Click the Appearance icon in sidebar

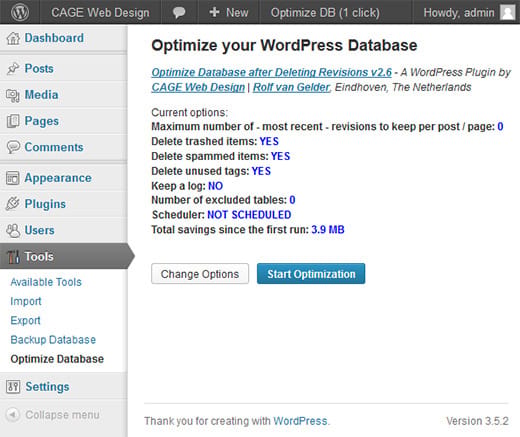(13, 178)
